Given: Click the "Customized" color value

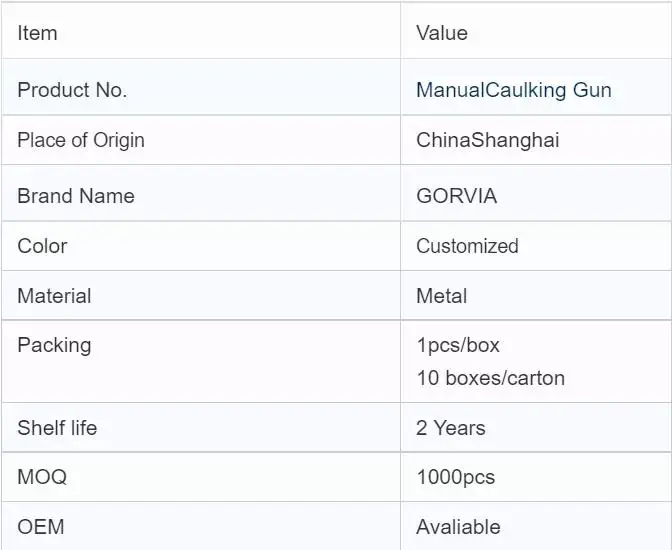Looking at the screenshot, I should pos(467,246).
